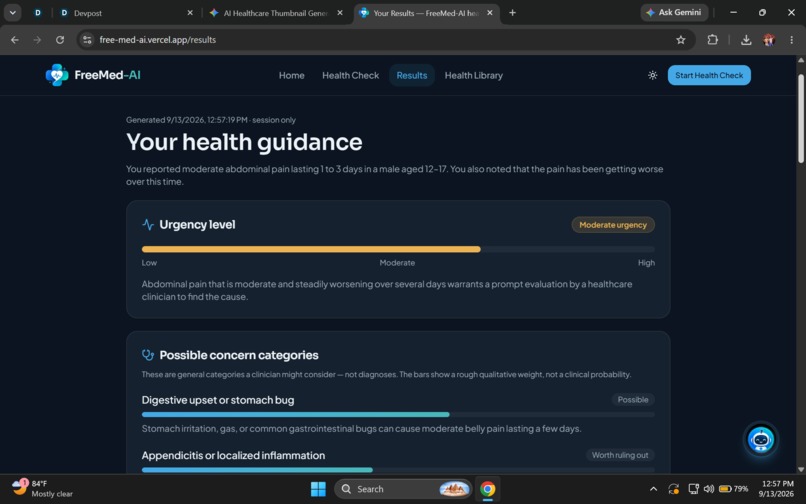This screenshot has height=504, width=806.
Task: Go to the Home nav link
Action: point(291,75)
